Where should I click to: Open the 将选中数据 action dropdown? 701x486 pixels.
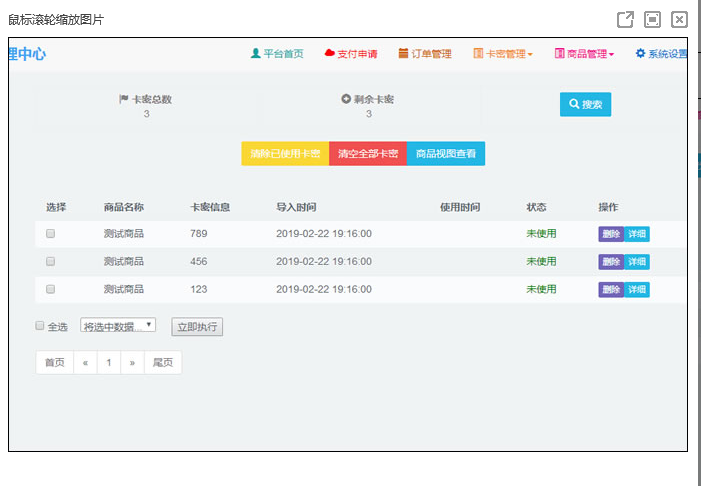click(x=118, y=325)
